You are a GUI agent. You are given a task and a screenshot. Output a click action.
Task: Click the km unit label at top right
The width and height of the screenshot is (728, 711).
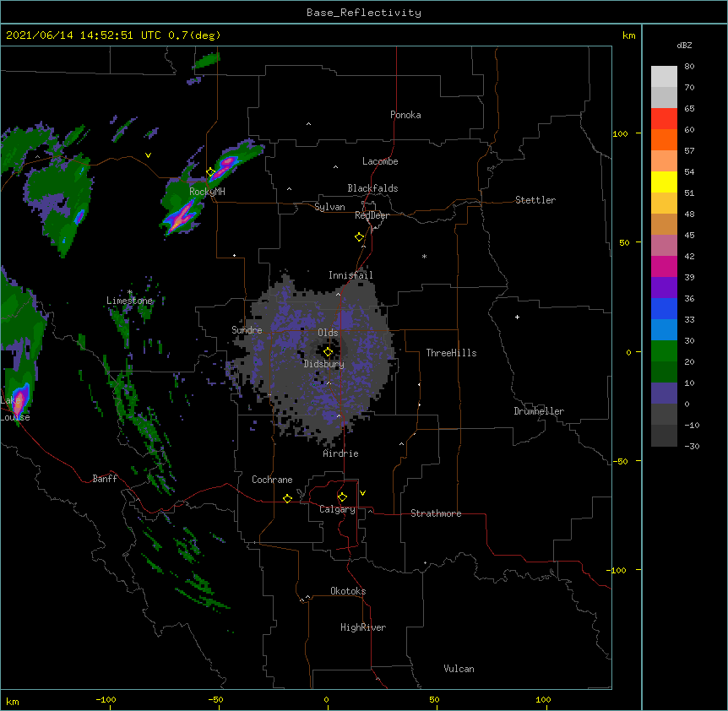pyautogui.click(x=629, y=35)
